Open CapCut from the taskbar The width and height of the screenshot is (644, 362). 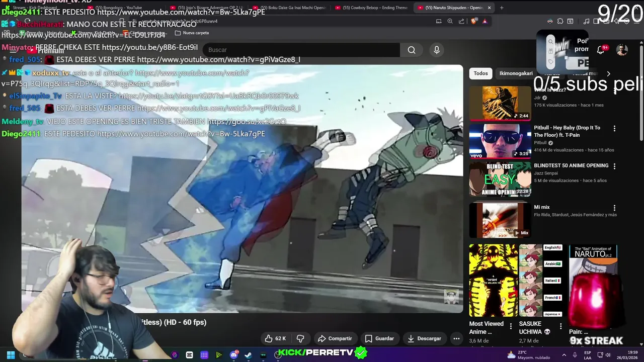pyautogui.click(x=189, y=355)
